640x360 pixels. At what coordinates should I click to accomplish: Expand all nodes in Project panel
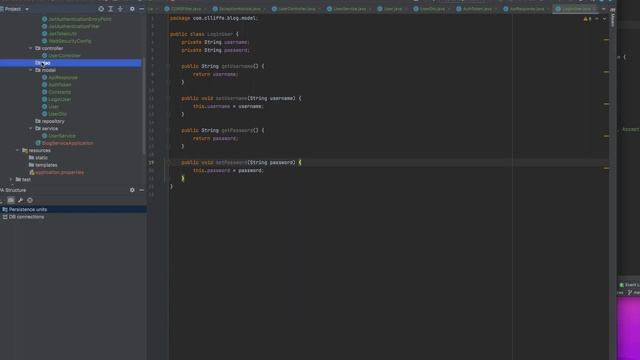coord(111,9)
